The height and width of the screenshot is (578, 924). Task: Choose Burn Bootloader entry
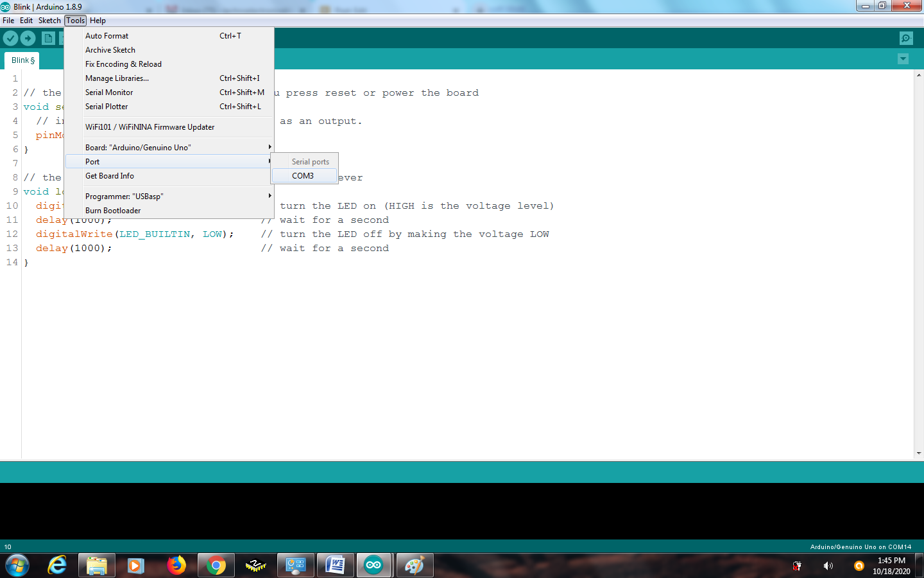(169, 211)
